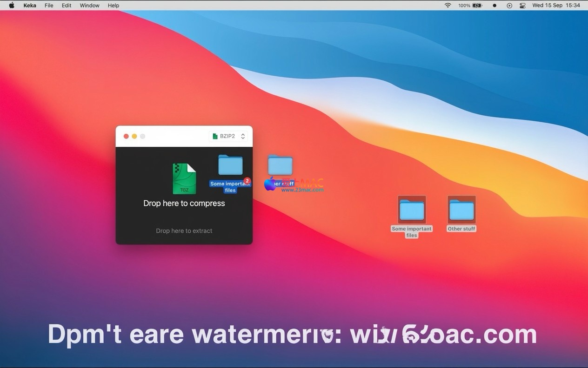Click the Now Playing play-circle icon
This screenshot has height=368, width=588.
coord(509,6)
